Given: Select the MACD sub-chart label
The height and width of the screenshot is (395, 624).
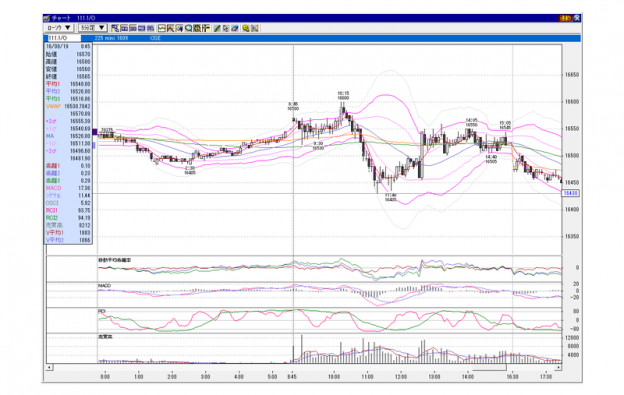Looking at the screenshot, I should (105, 286).
